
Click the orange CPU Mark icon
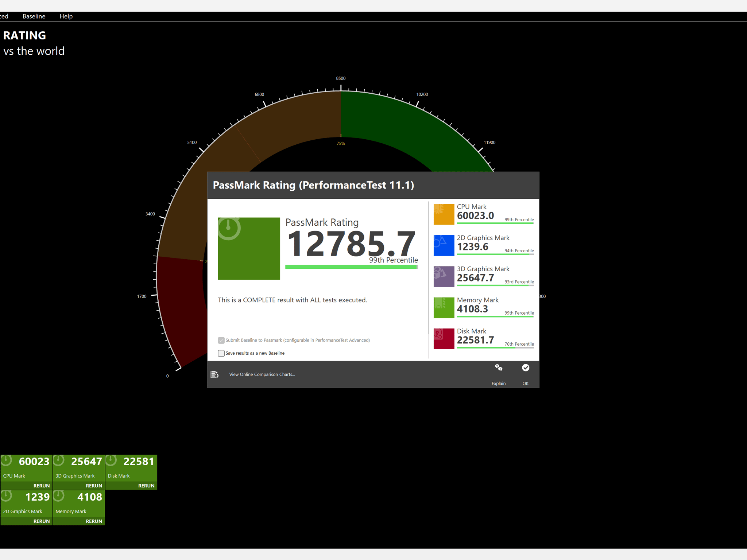[x=444, y=214]
